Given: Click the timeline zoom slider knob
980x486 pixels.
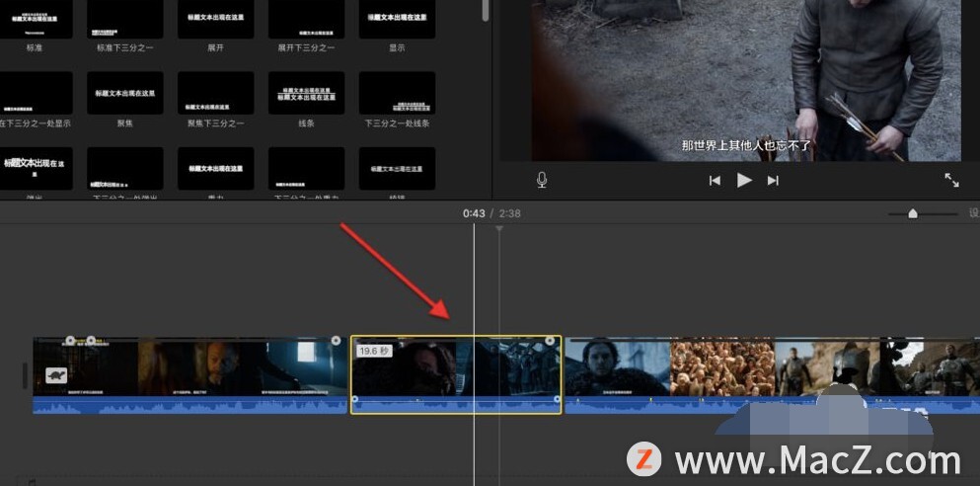Looking at the screenshot, I should (913, 214).
